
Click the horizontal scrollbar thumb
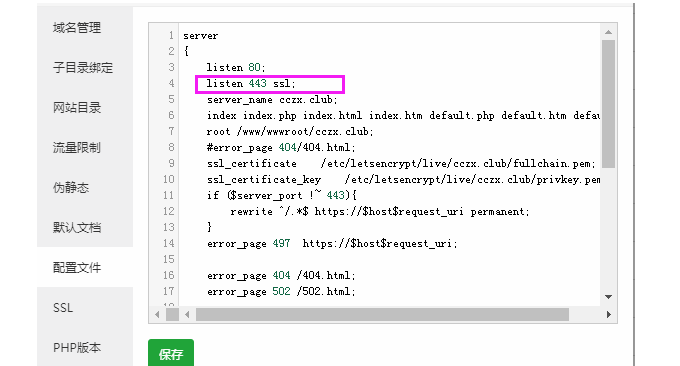[x=382, y=314]
